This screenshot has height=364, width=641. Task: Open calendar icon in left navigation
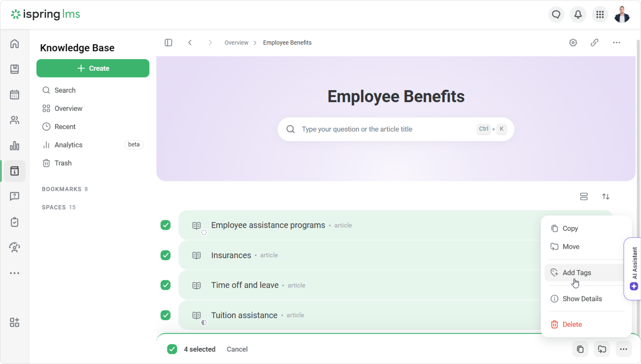[14, 95]
